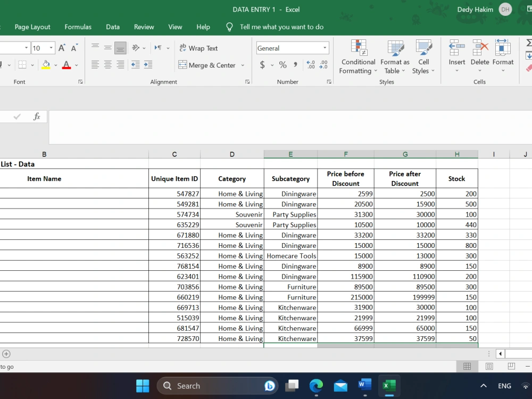Viewport: 532px width, 399px height.
Task: Click the borders icon
Action: (22, 64)
